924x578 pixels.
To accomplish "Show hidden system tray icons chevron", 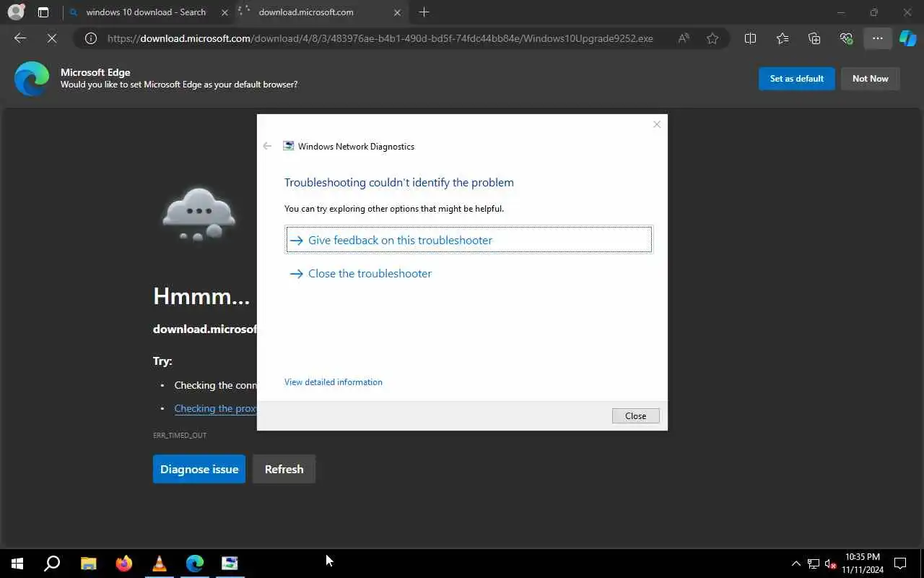I will coord(796,564).
